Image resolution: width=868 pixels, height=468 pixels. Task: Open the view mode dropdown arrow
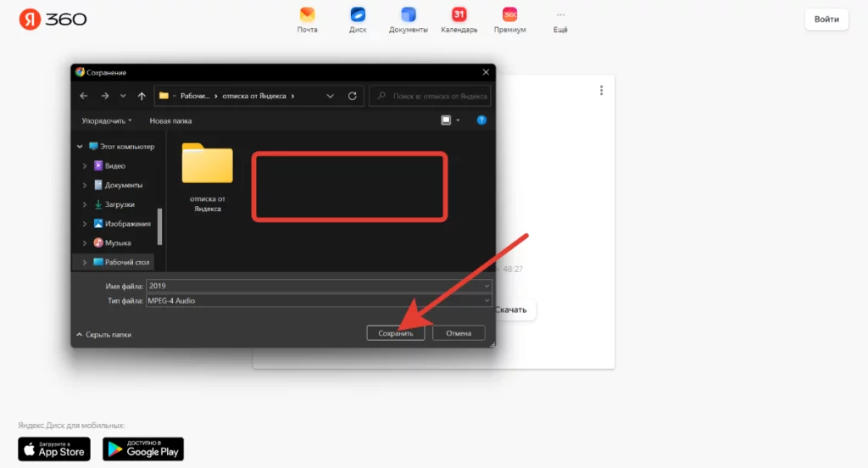(x=459, y=120)
